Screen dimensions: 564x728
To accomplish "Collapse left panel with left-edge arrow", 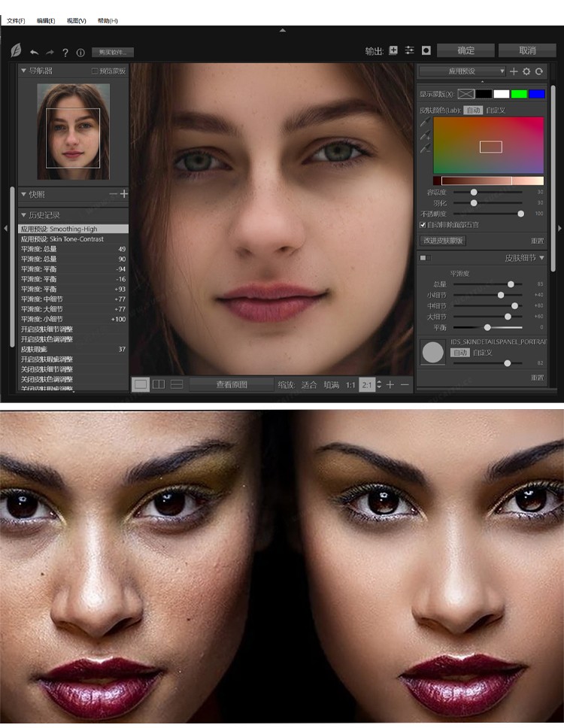I will coord(5,228).
